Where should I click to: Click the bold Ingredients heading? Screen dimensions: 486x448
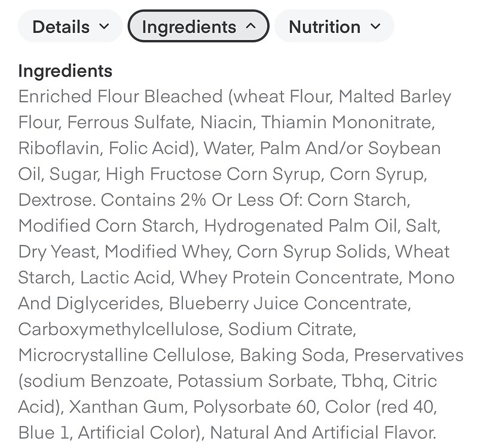[65, 70]
